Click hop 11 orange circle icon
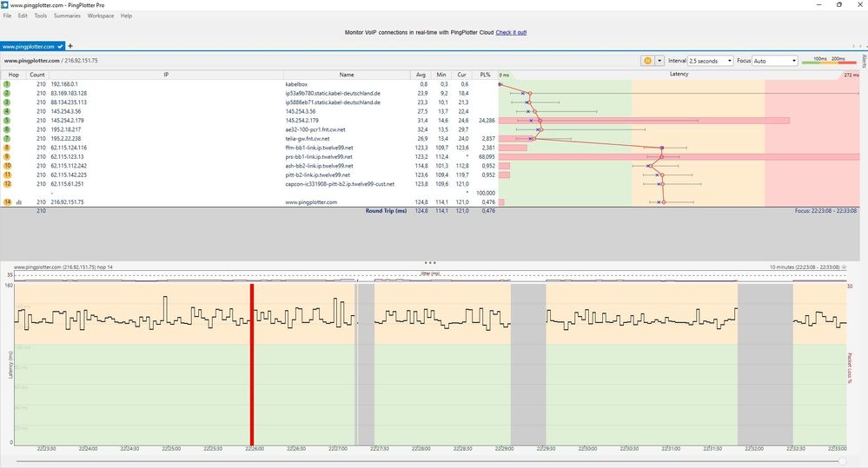The height and width of the screenshot is (468, 868). (x=7, y=175)
